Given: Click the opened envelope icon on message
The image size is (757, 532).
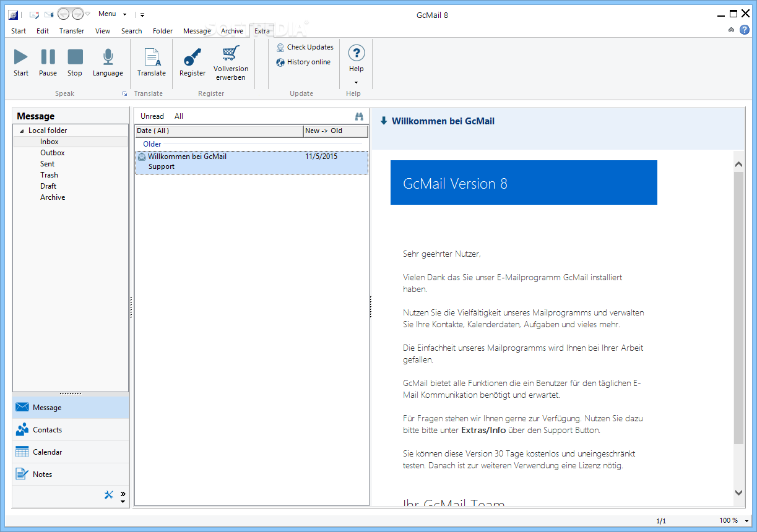Looking at the screenshot, I should [142, 157].
